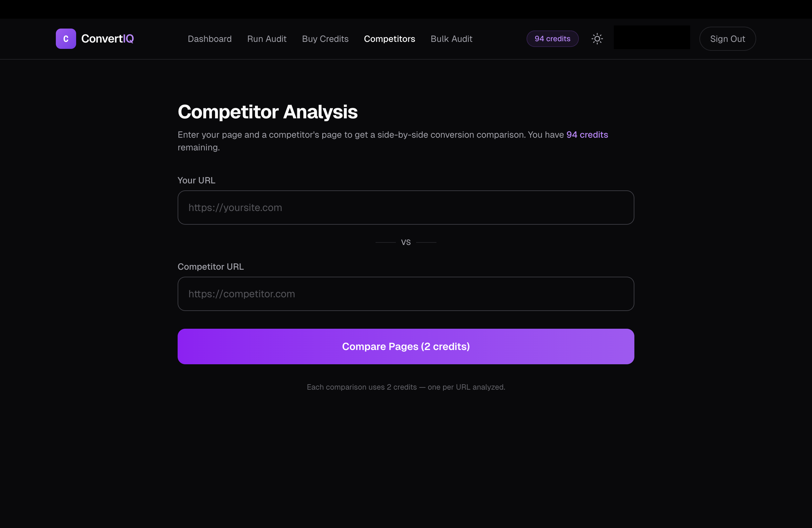Click the VS divider between URL fields
This screenshot has height=528, width=812.
(406, 242)
